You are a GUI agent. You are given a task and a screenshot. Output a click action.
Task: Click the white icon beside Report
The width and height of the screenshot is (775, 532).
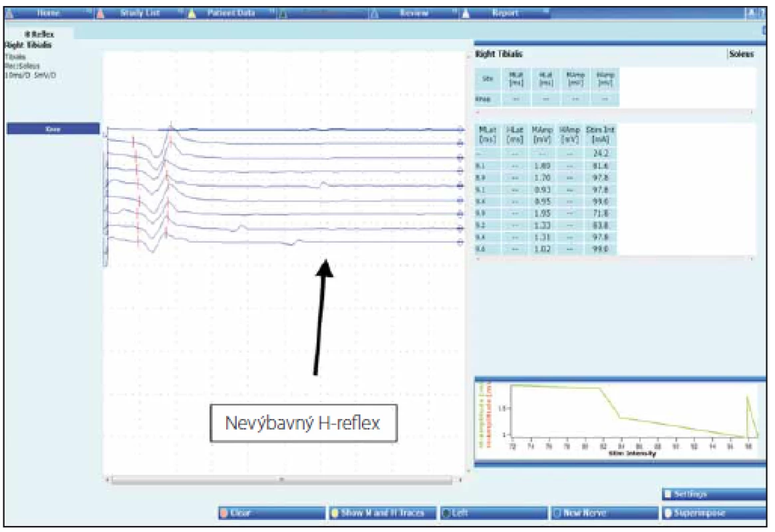tap(466, 14)
